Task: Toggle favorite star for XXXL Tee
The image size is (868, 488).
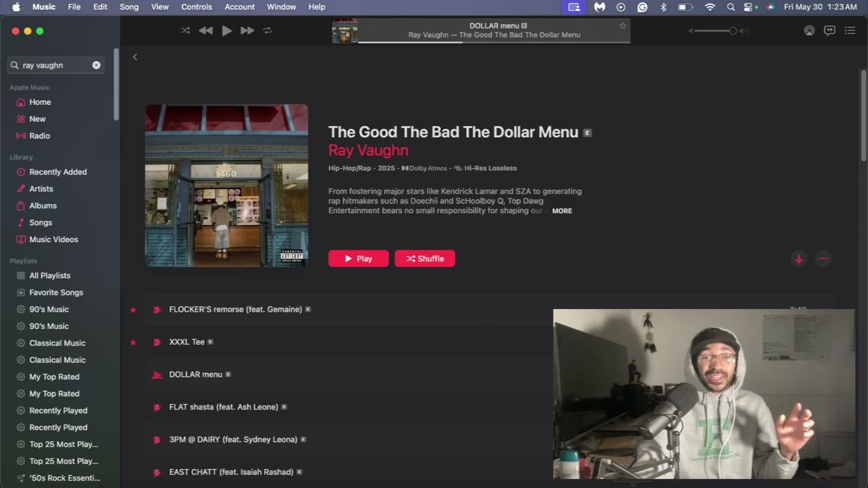Action: pos(133,342)
